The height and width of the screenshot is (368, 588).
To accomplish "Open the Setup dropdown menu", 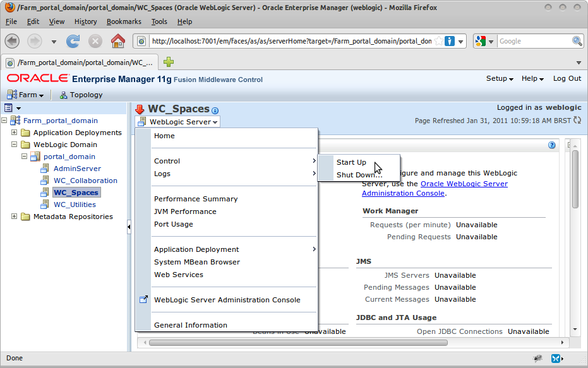I will coord(500,78).
